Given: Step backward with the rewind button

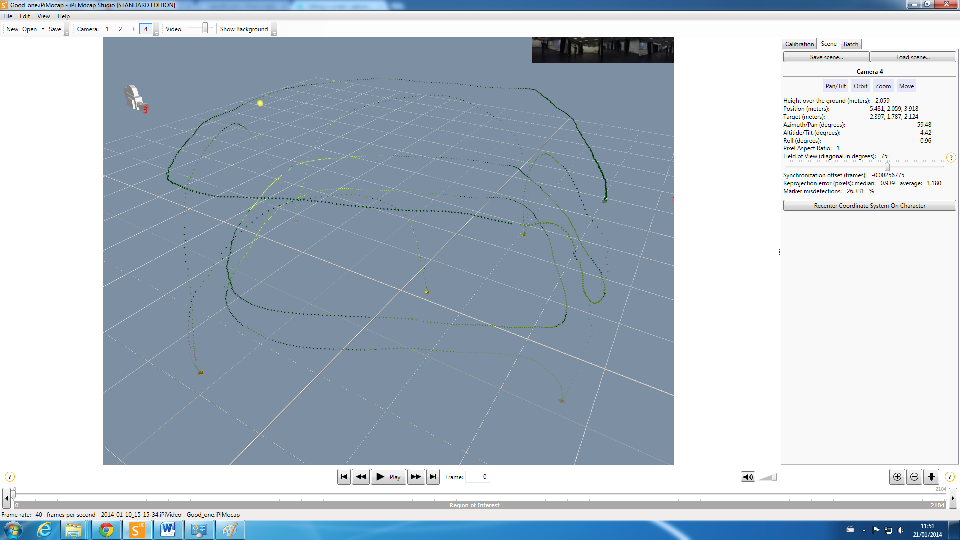Looking at the screenshot, I should coord(361,477).
